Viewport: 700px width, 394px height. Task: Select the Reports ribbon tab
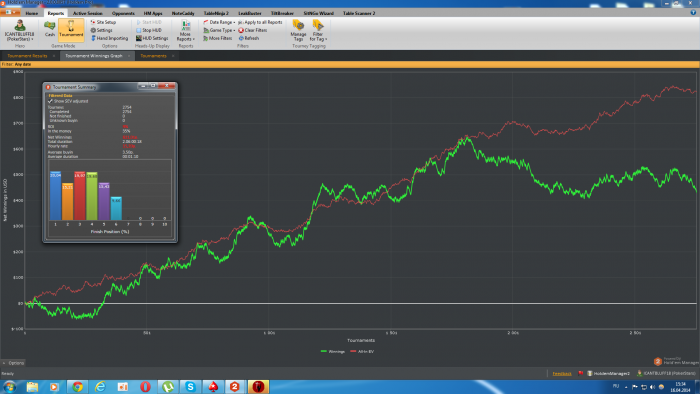pyautogui.click(x=56, y=13)
